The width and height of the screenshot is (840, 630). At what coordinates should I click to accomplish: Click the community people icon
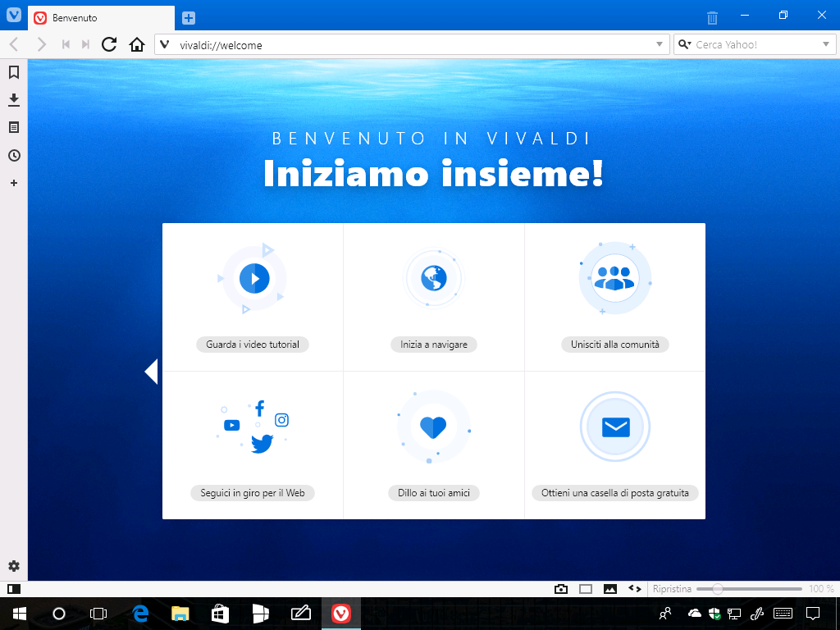pyautogui.click(x=614, y=278)
